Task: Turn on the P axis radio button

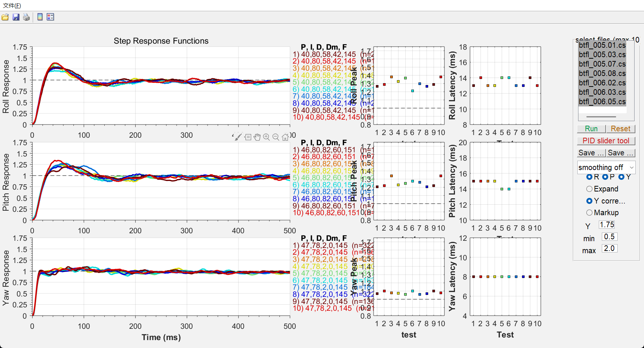Action: point(606,177)
